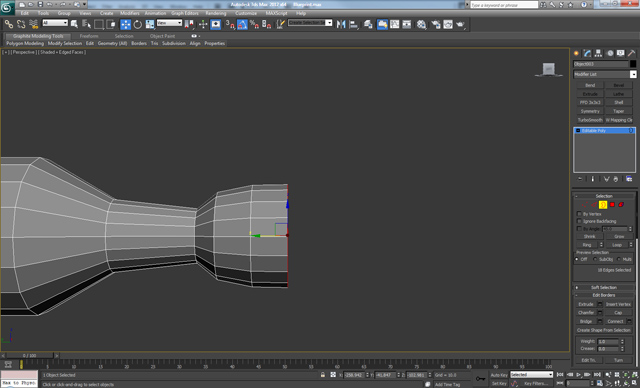640x388 pixels.
Task: Click the Mirror tool icon
Action: point(341,24)
